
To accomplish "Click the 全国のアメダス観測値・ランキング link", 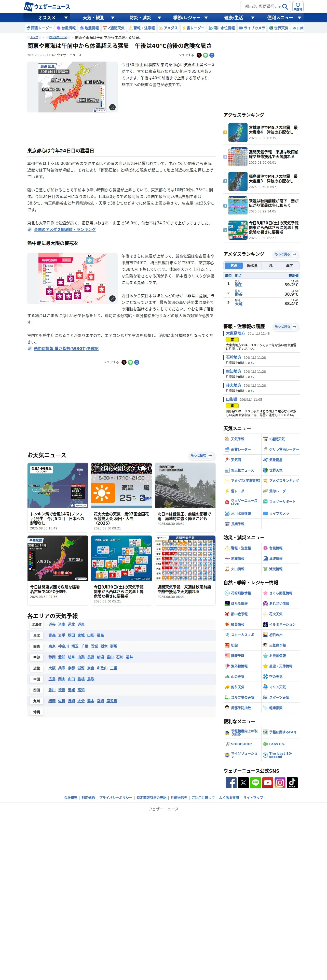I will pyautogui.click(x=65, y=229).
